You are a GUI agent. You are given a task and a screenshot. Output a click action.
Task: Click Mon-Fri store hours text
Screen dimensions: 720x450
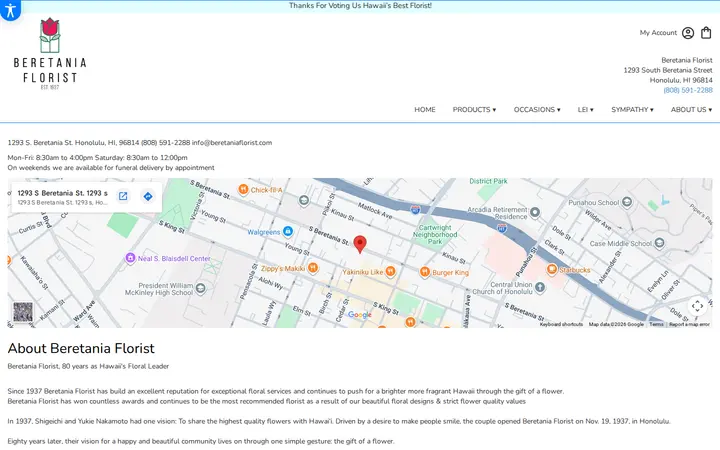pos(97,158)
